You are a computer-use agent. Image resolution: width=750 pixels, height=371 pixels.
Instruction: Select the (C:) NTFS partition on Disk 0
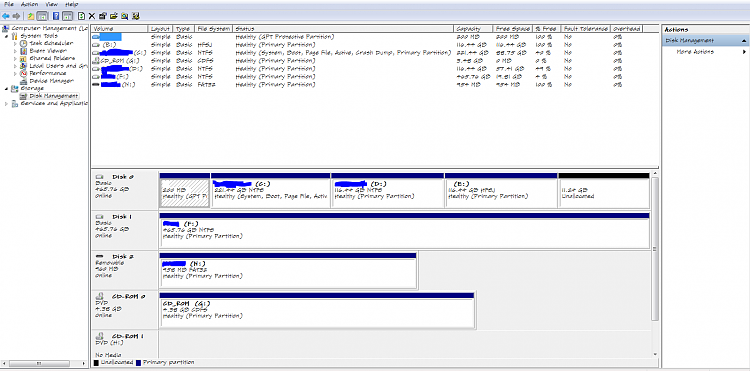270,190
